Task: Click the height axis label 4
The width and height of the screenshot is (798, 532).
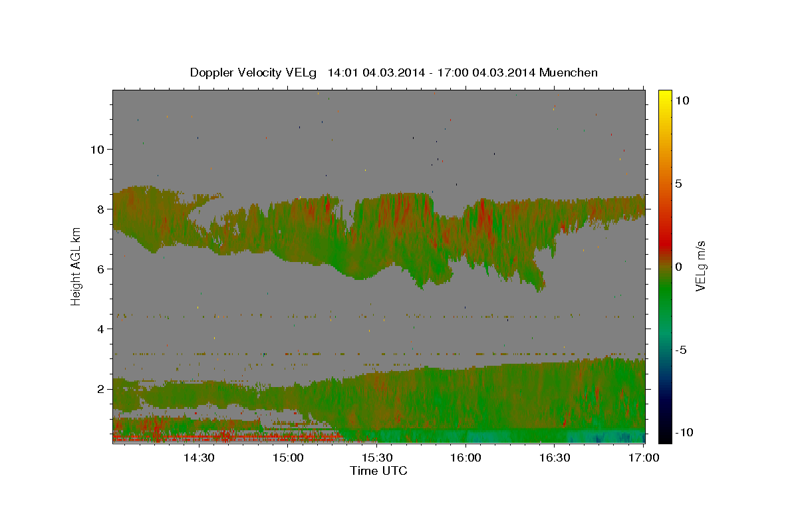Action: (101, 329)
